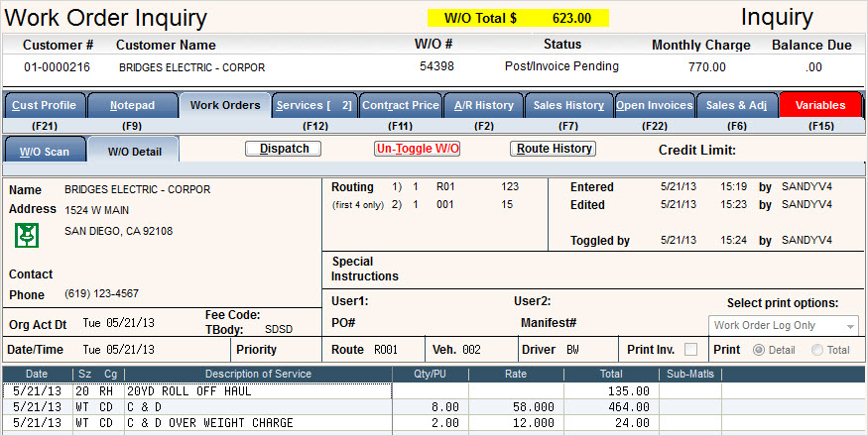Viewport: 868px width, 436px height.
Task: Switch to the Notepad tab
Action: click(132, 105)
